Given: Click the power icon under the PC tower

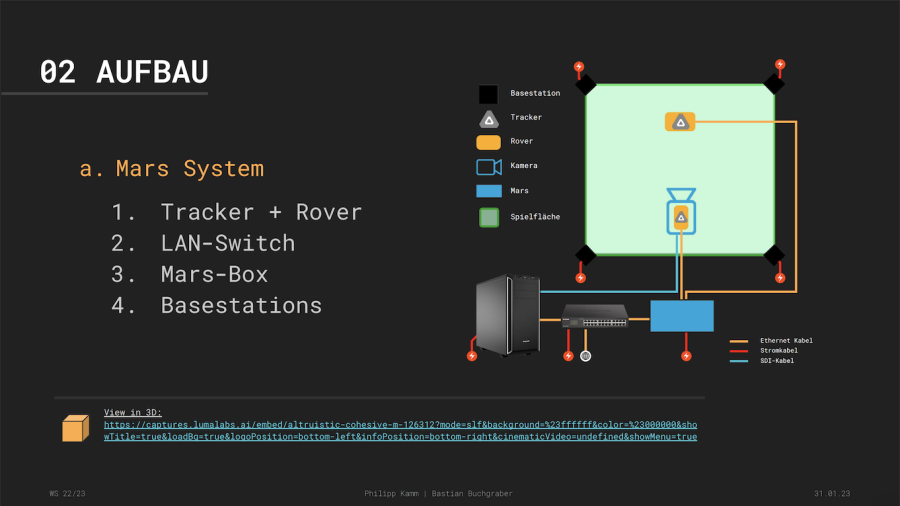Looking at the screenshot, I should (472, 355).
